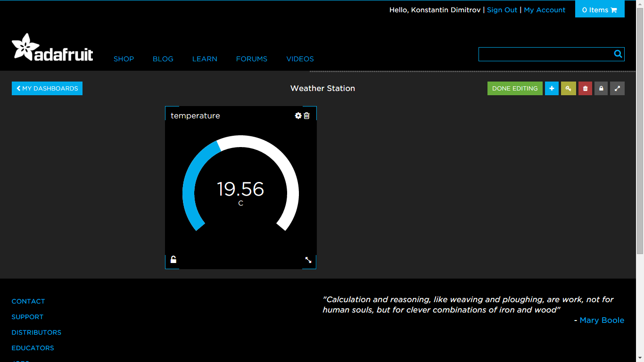Toggle the unlock padlock on the temperature block
The width and height of the screenshot is (644, 362).
(x=173, y=259)
